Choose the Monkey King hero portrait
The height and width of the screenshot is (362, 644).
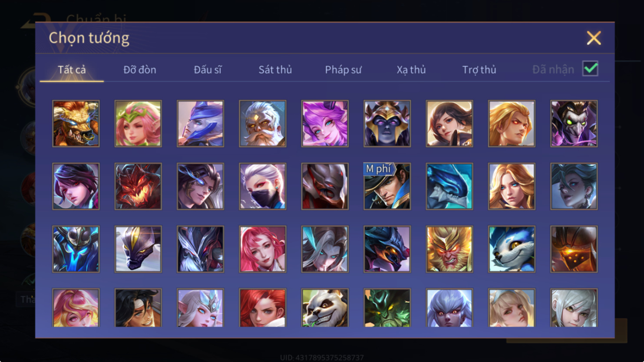449,249
